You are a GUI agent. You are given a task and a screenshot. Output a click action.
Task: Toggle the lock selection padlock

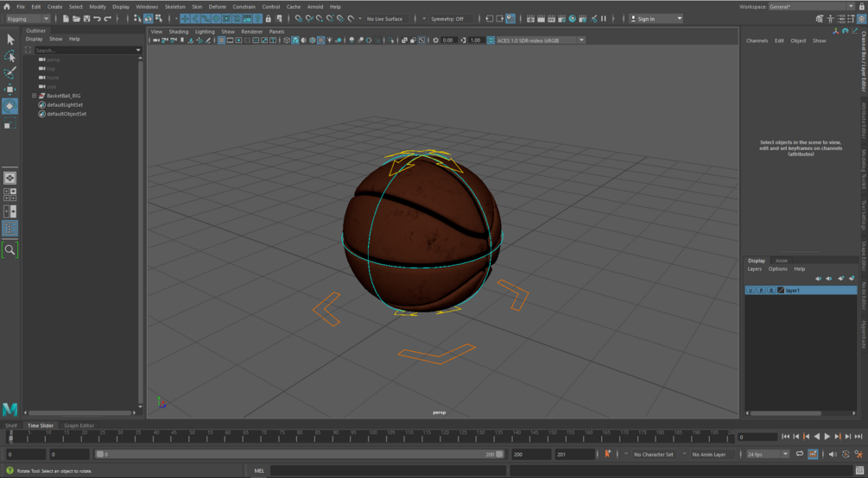(269, 19)
